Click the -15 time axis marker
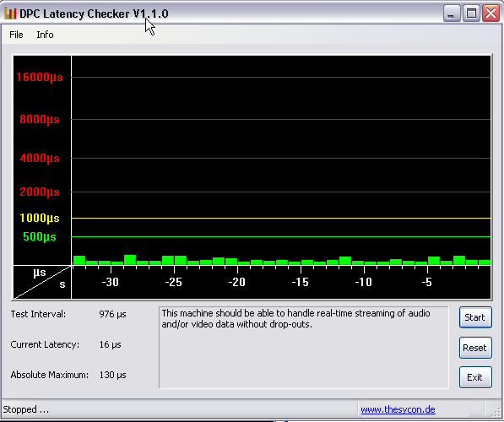Viewport: 504px width, 422px height. [x=301, y=282]
